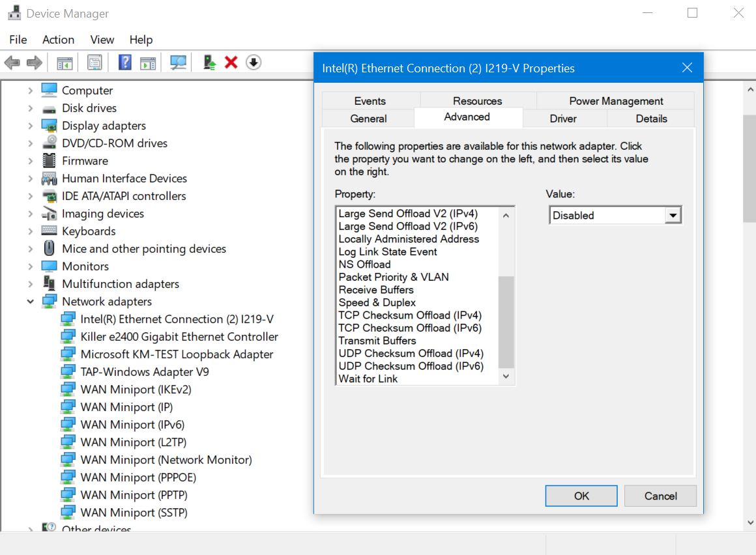The image size is (756, 555).
Task: Select TAP-Windows Adapter V9 device
Action: pyautogui.click(x=144, y=372)
